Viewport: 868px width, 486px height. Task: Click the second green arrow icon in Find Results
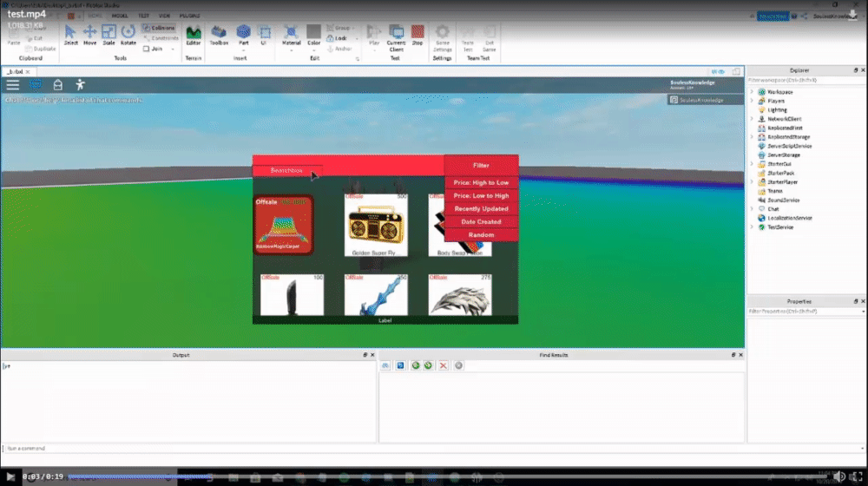click(428, 365)
